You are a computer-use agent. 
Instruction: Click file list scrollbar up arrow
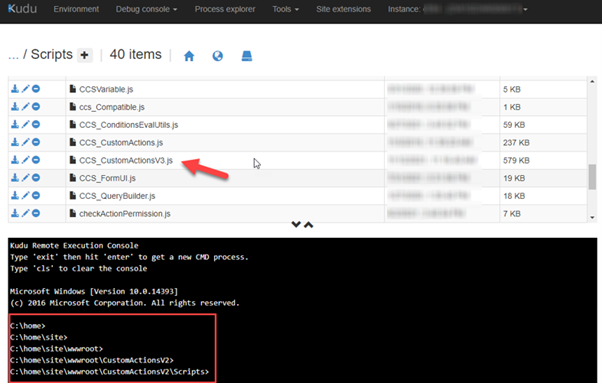[592, 81]
